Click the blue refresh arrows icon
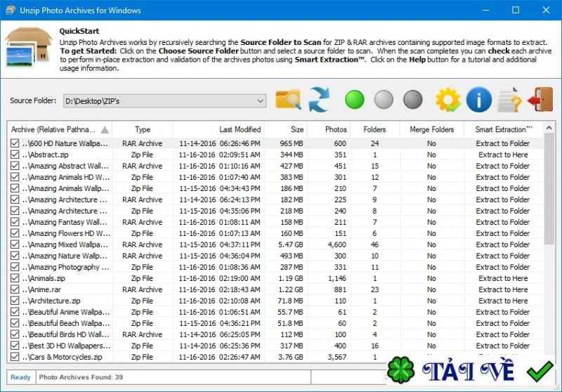This screenshot has width=562, height=392. pos(319,99)
